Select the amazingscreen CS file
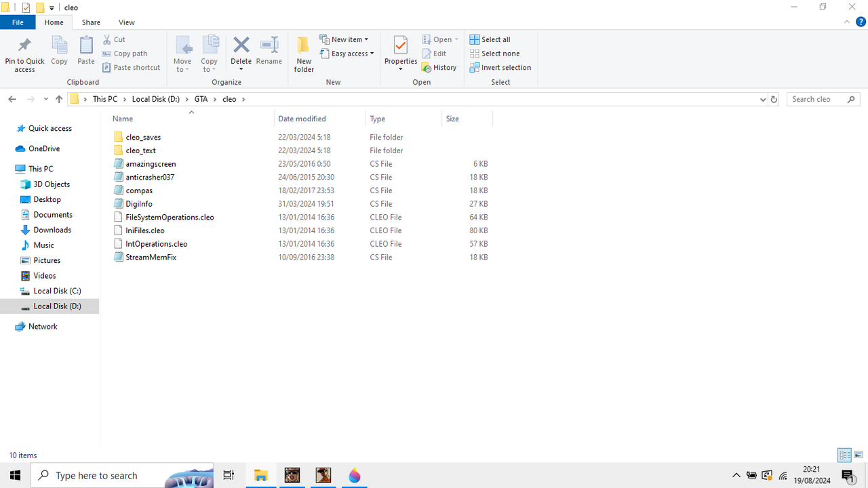Screen dimensions: 868x488 (x=151, y=164)
